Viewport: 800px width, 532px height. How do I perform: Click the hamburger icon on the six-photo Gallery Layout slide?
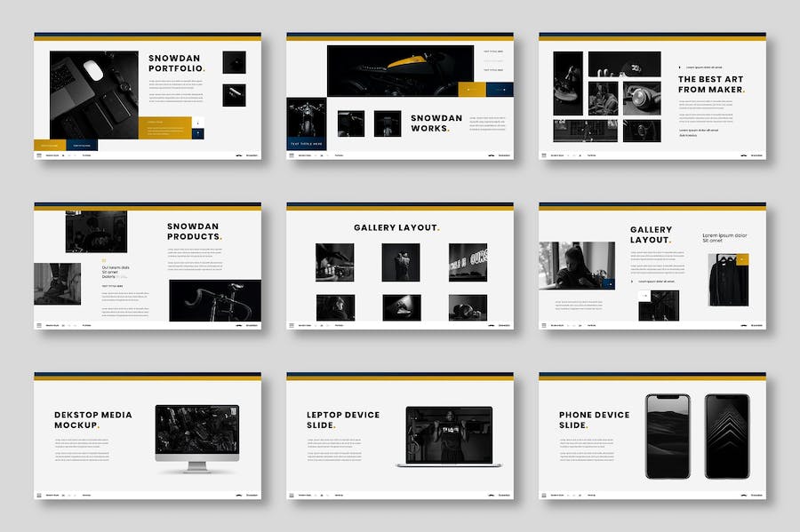(x=292, y=325)
